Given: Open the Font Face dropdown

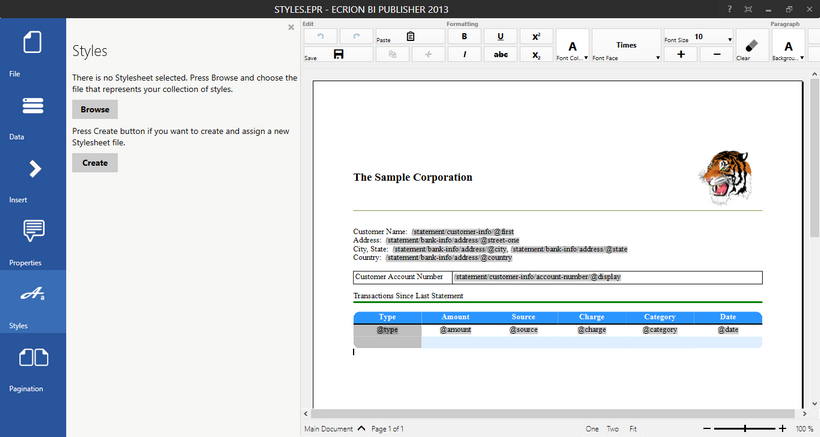Looking at the screenshot, I should coord(626,46).
